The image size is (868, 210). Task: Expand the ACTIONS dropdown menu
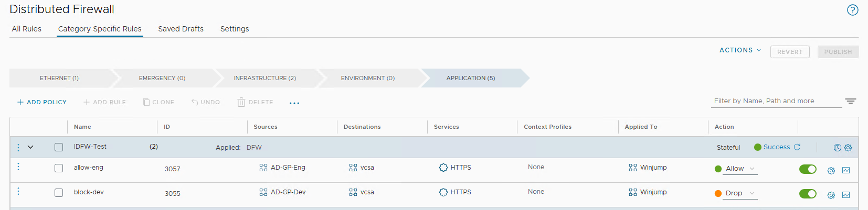click(x=740, y=50)
